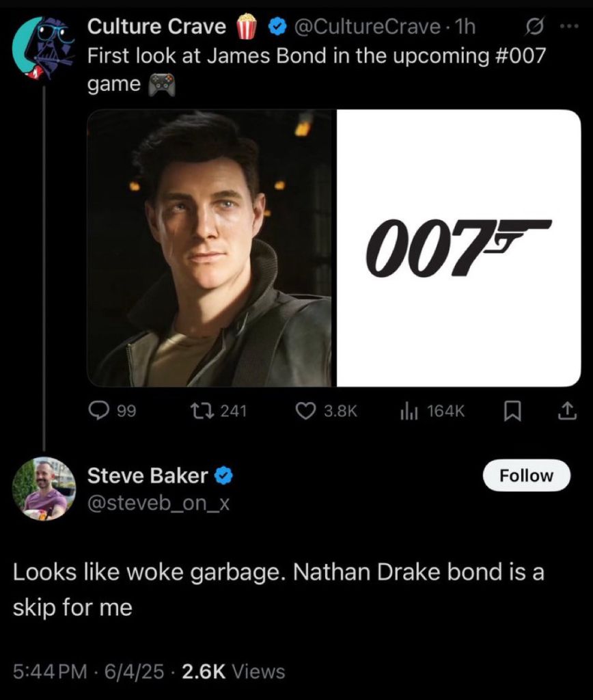
Task: Click the Steve Baker display name
Action: (x=149, y=475)
